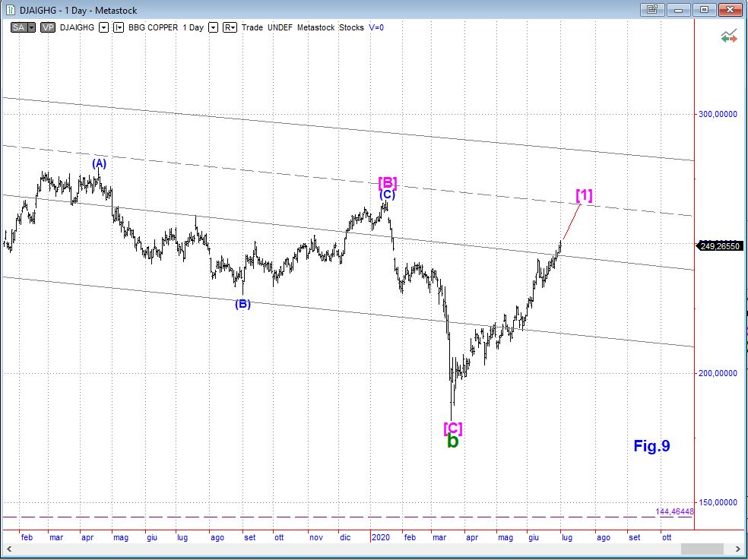This screenshot has width=748, height=560.
Task: Click the purple 144,46448 level label
Action: [674, 511]
